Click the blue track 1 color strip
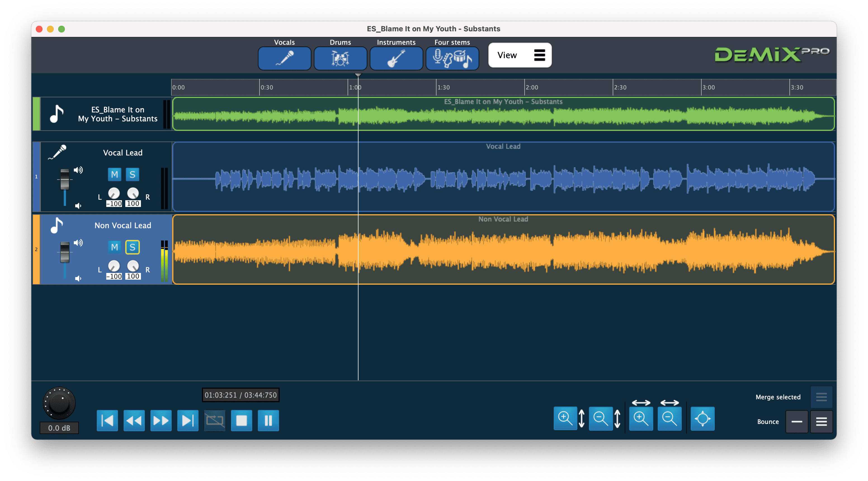The height and width of the screenshot is (481, 868). [36, 177]
